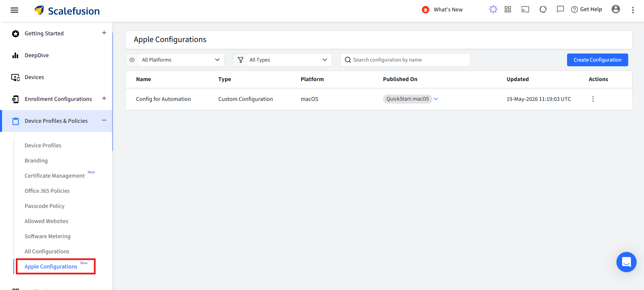Viewport: 644px width, 290px height.
Task: Click the Type column header
Action: 225,79
